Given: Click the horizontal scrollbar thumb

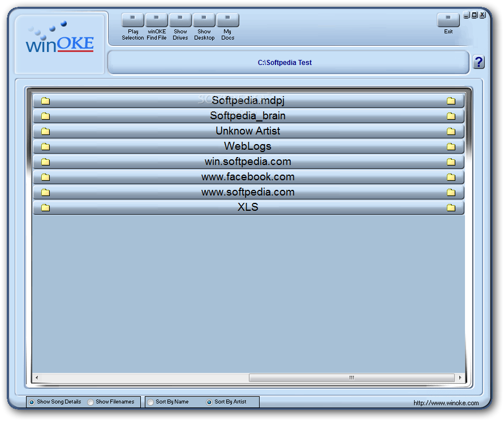Looking at the screenshot, I should (x=352, y=377).
